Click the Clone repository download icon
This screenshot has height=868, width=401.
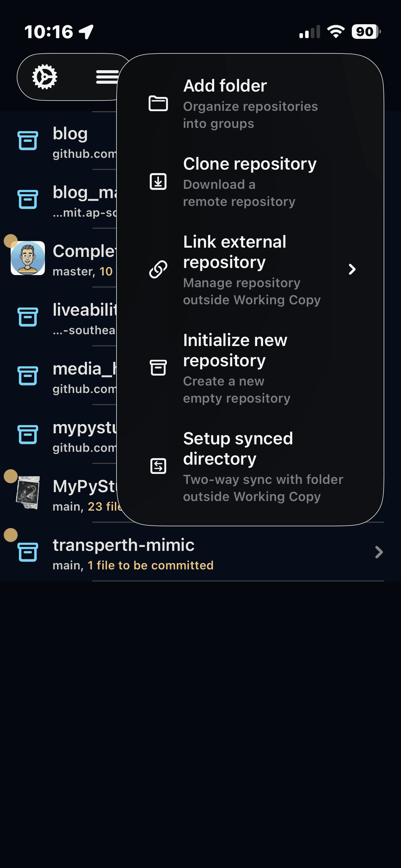click(x=158, y=181)
